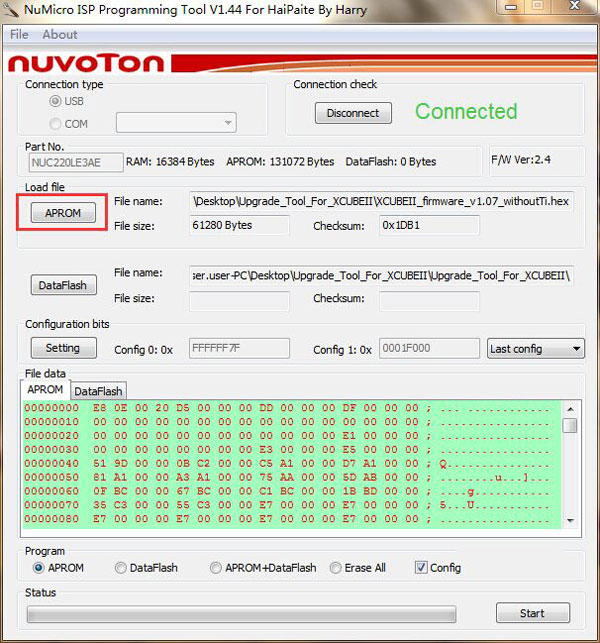
Task: Switch to the APROM file data tab
Action: 45,389
